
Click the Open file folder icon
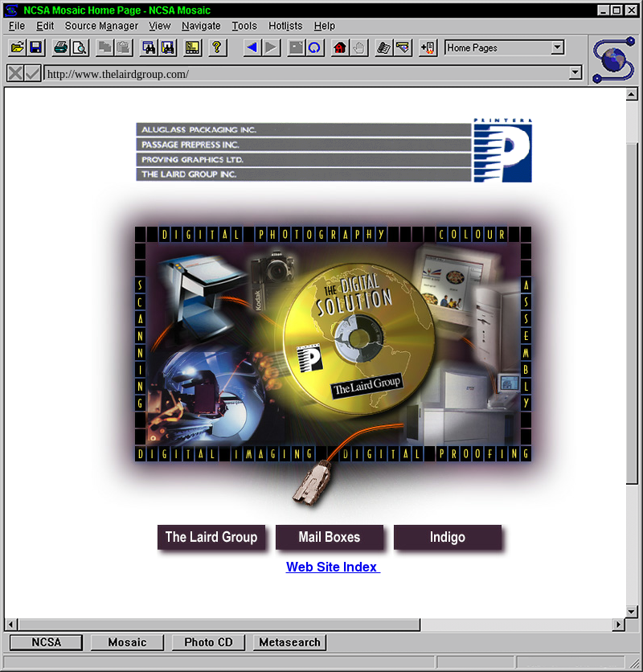coord(17,48)
